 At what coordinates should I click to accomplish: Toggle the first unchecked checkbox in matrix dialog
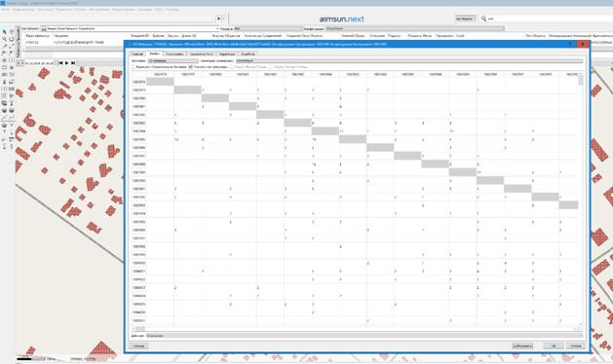tap(134, 67)
